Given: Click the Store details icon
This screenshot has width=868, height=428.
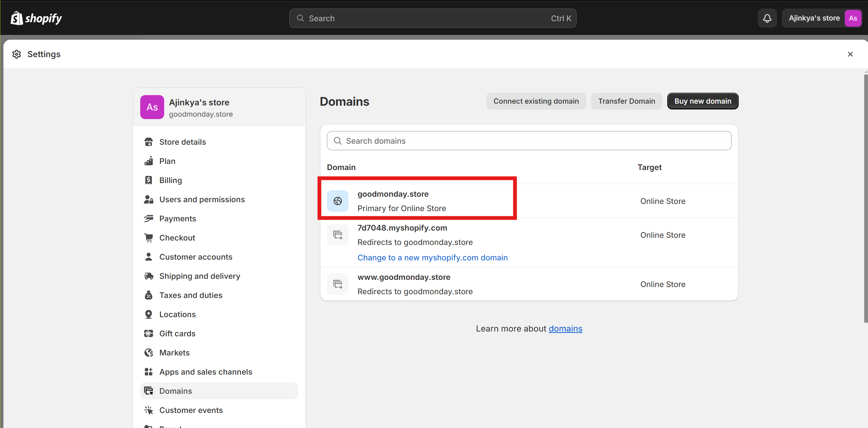Looking at the screenshot, I should click(148, 142).
